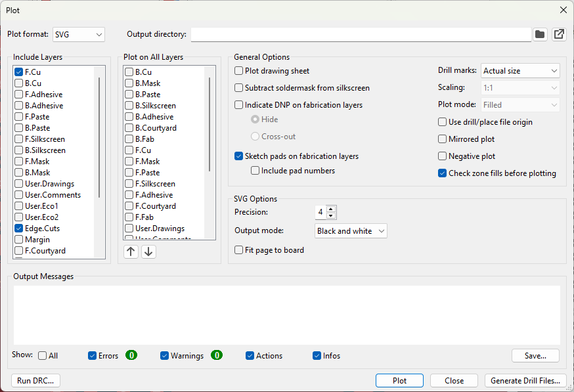Increase the SVG Precision value
The height and width of the screenshot is (392, 574).
click(x=333, y=209)
